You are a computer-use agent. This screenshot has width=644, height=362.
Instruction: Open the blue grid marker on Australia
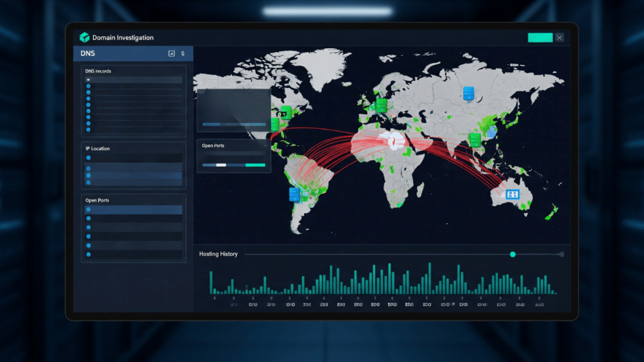513,195
